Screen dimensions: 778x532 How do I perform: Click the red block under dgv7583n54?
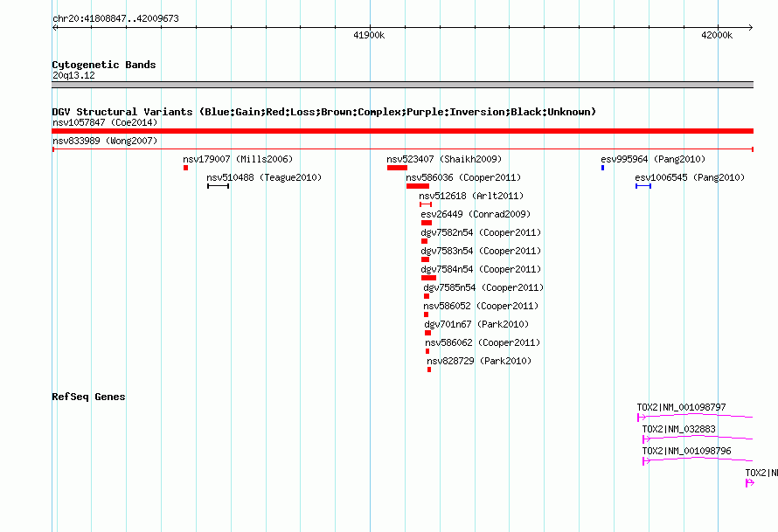tap(425, 259)
